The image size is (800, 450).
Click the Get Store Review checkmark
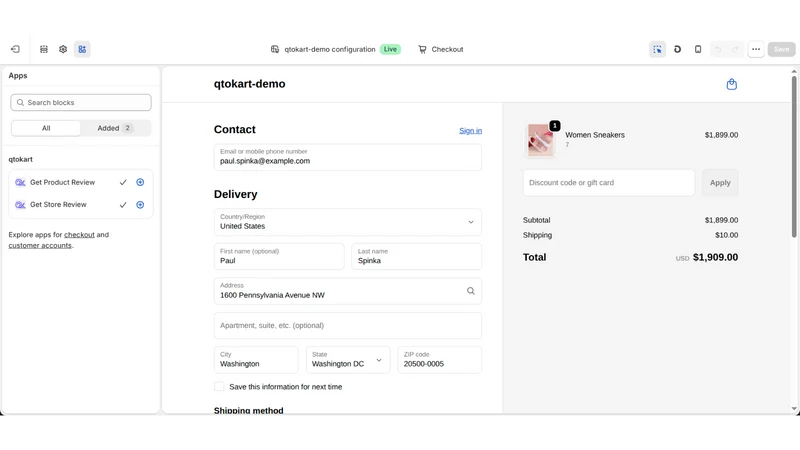click(123, 205)
